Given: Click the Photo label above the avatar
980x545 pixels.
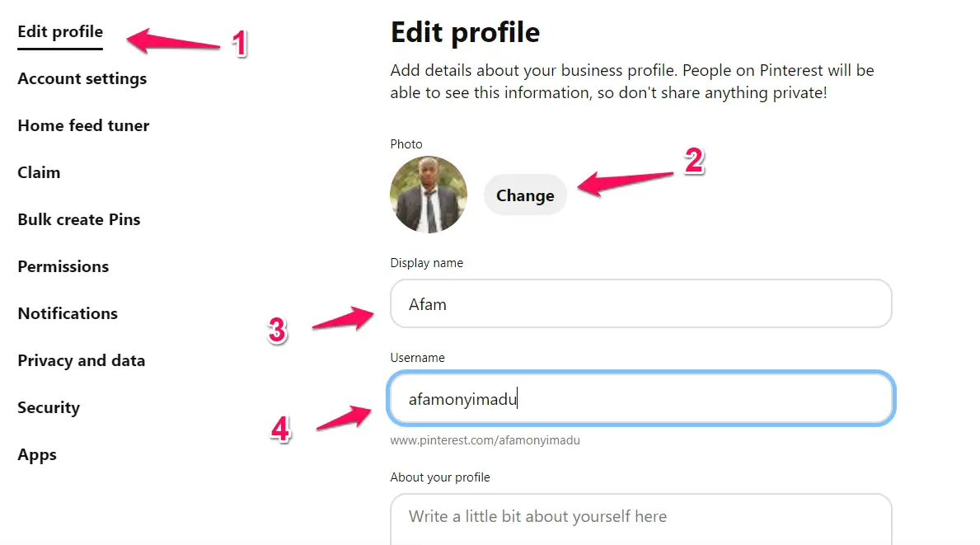Looking at the screenshot, I should [x=406, y=143].
